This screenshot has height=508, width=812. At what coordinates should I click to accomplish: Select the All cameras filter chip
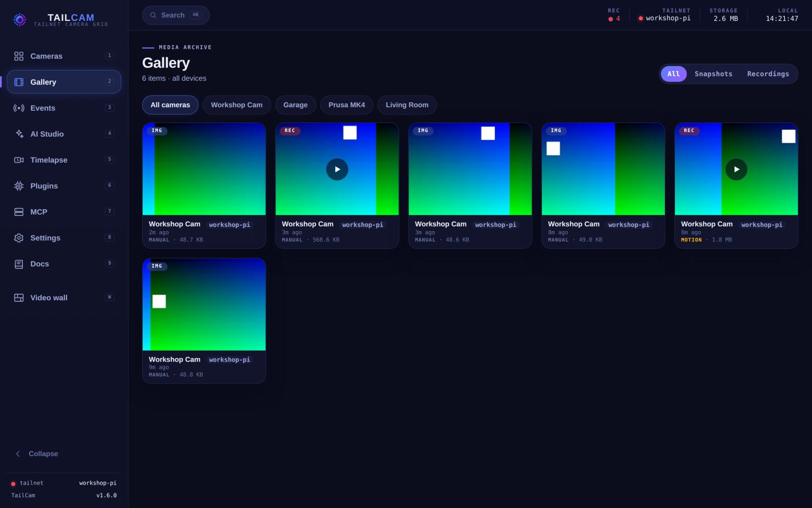[170, 105]
